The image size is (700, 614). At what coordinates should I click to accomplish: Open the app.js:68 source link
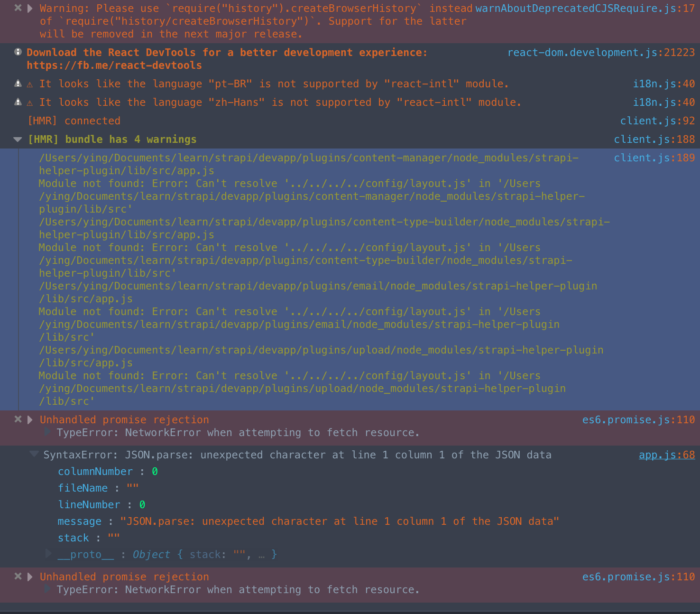(x=667, y=455)
